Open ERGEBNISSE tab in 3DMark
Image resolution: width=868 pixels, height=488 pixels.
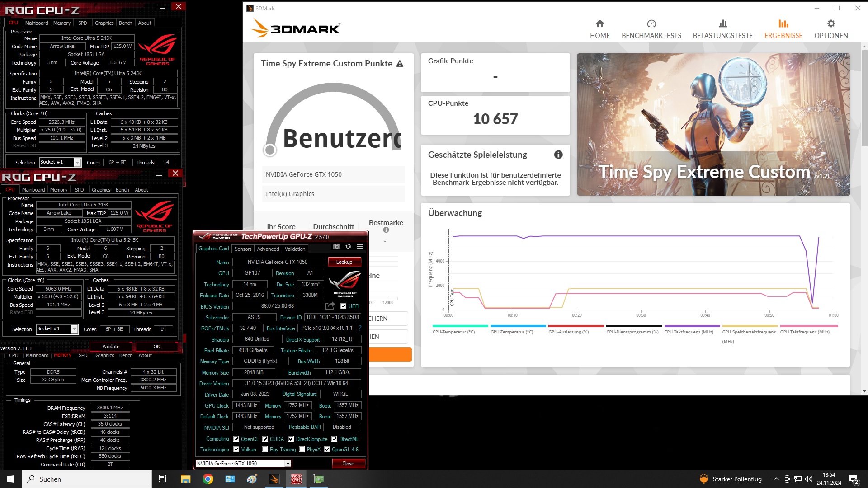click(783, 29)
